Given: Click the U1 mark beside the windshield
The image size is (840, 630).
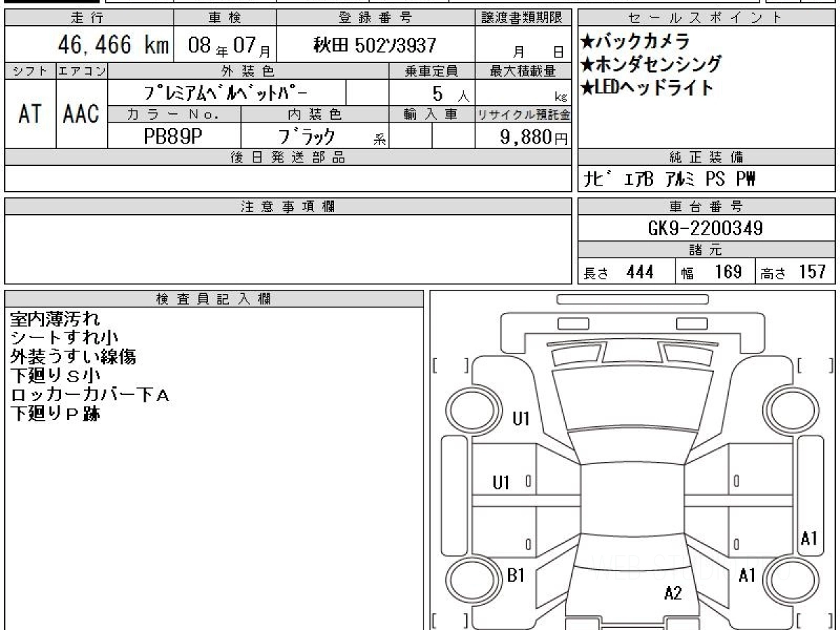Looking at the screenshot, I should [521, 419].
